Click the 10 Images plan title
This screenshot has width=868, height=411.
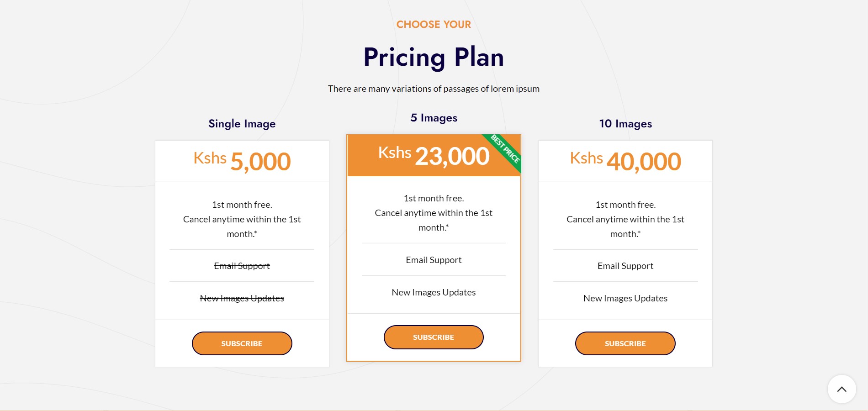[x=625, y=124]
